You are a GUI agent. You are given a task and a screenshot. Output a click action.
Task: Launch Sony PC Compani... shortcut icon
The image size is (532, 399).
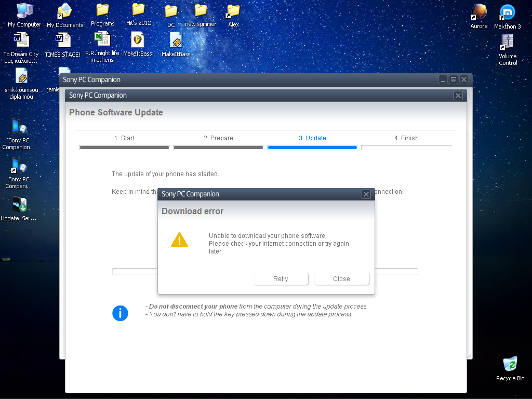point(19,173)
